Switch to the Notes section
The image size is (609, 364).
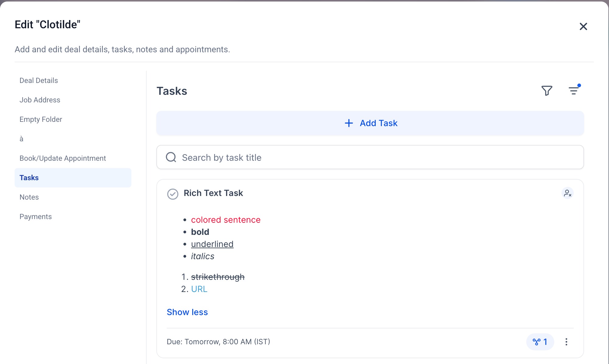(29, 197)
